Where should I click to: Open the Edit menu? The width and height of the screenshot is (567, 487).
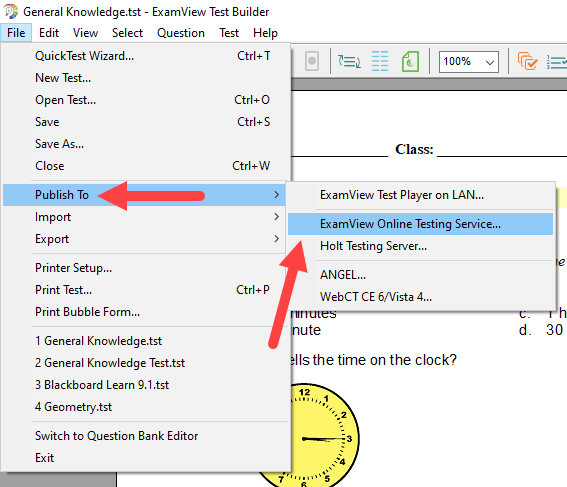[49, 33]
